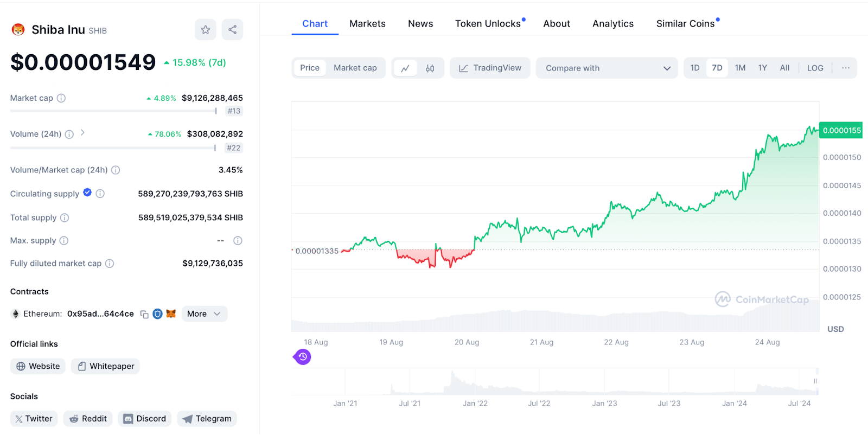Switch to line chart view icon

pyautogui.click(x=405, y=68)
